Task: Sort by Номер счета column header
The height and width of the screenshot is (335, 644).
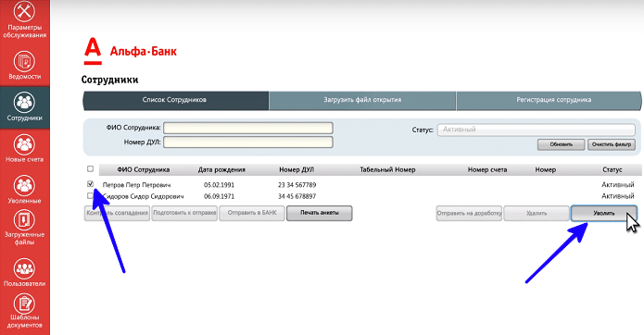Action: 487,169
